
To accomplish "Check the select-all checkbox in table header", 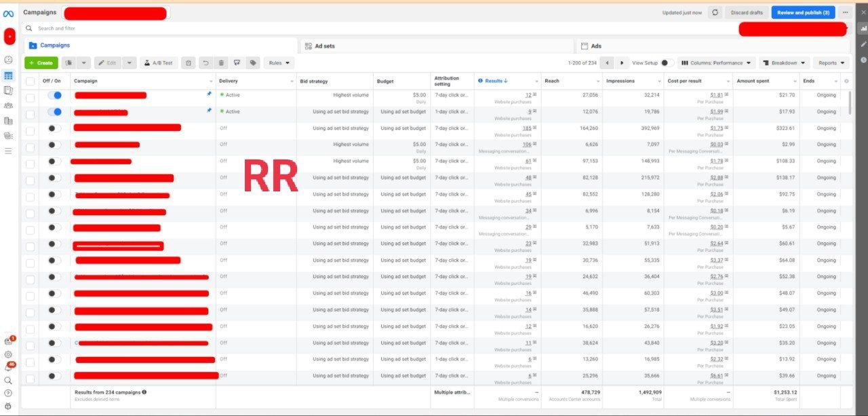I will (x=30, y=81).
